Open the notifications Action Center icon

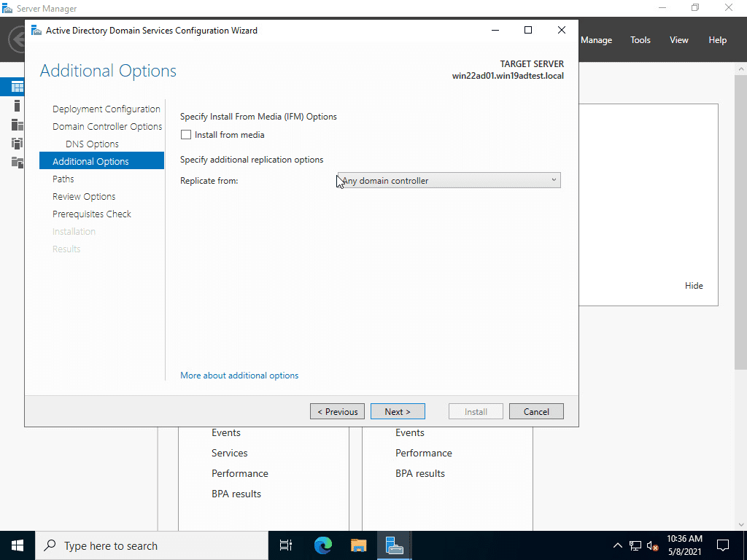[x=722, y=545]
